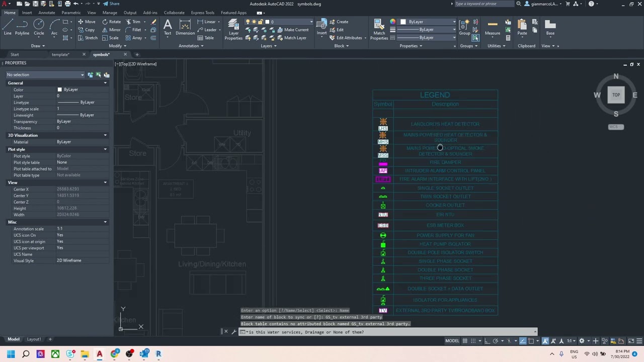This screenshot has width=644, height=362.
Task: Collapse the Plot style section
Action: tap(105, 149)
